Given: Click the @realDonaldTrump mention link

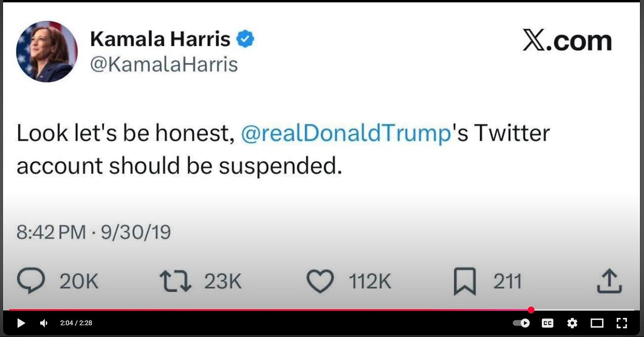Looking at the screenshot, I should pyautogui.click(x=346, y=133).
